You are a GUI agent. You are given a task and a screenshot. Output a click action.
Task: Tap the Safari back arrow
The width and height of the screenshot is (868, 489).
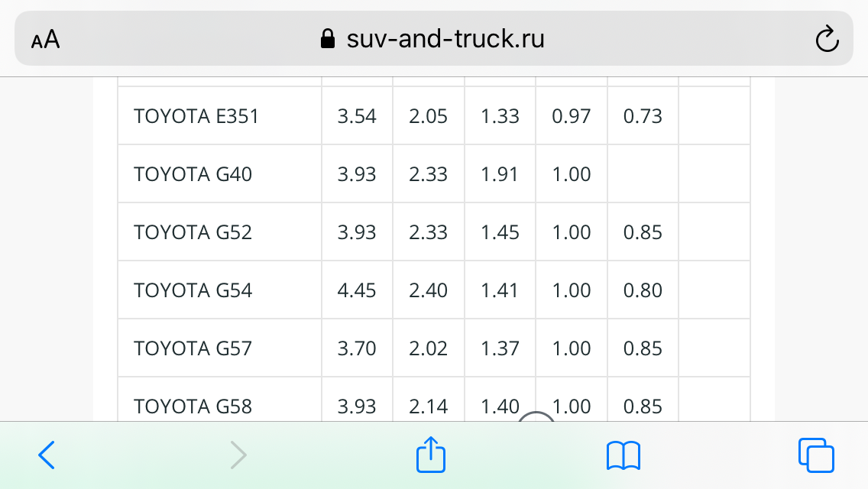[x=47, y=455]
